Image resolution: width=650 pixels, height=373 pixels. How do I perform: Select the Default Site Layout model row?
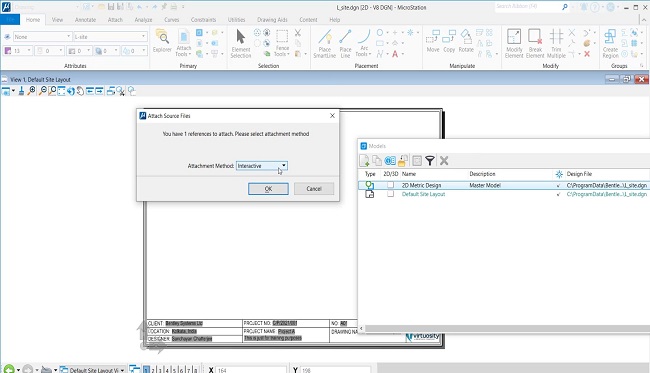point(504,194)
